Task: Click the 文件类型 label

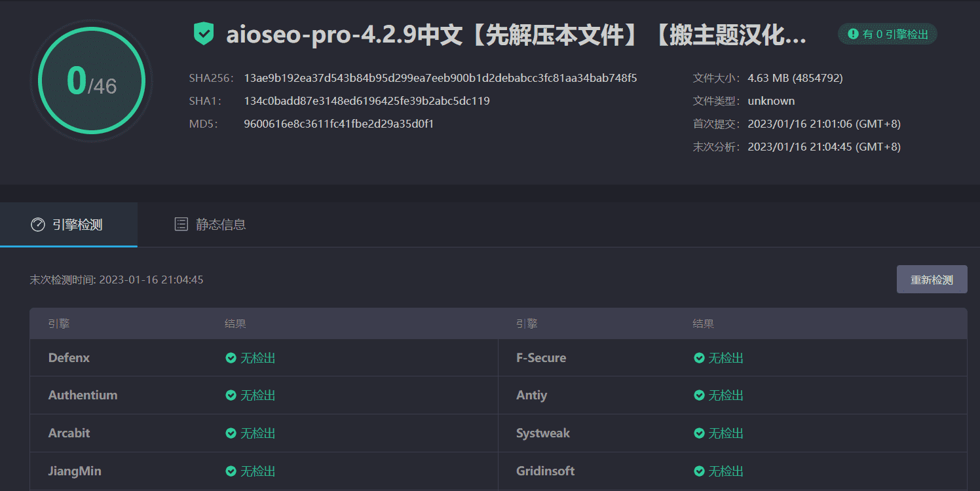Action: (717, 101)
